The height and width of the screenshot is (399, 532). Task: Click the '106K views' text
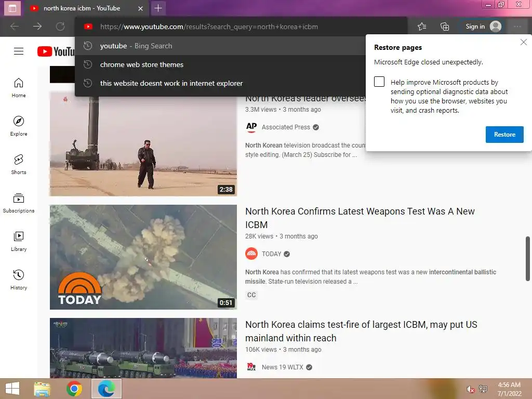click(261, 350)
